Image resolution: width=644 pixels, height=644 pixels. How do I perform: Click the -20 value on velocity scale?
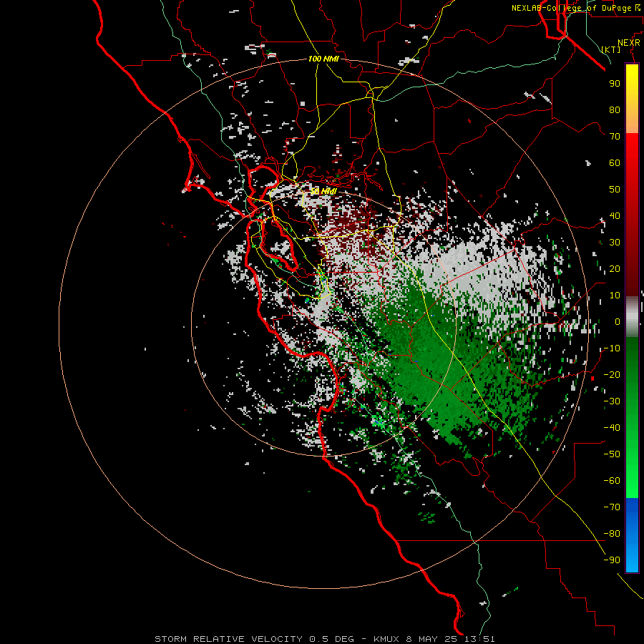pos(612,374)
